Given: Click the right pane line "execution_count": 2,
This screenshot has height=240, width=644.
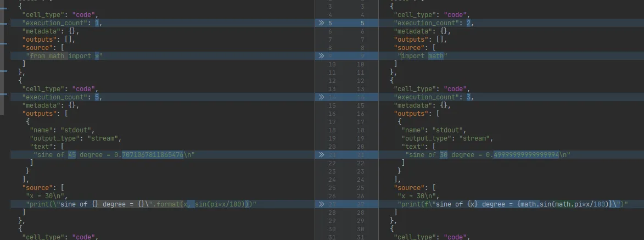Looking at the screenshot, I should click(x=434, y=23).
